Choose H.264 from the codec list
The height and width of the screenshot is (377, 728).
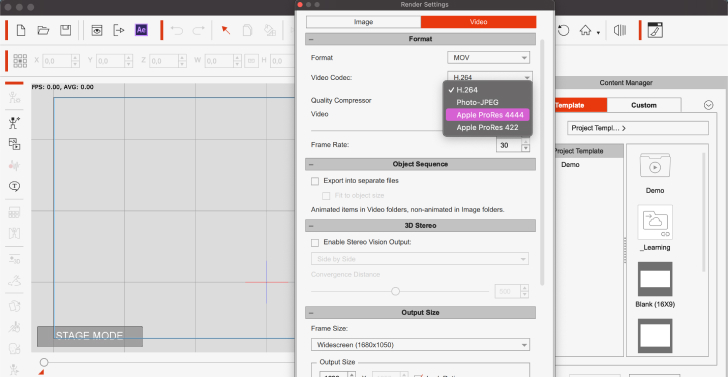point(488,90)
